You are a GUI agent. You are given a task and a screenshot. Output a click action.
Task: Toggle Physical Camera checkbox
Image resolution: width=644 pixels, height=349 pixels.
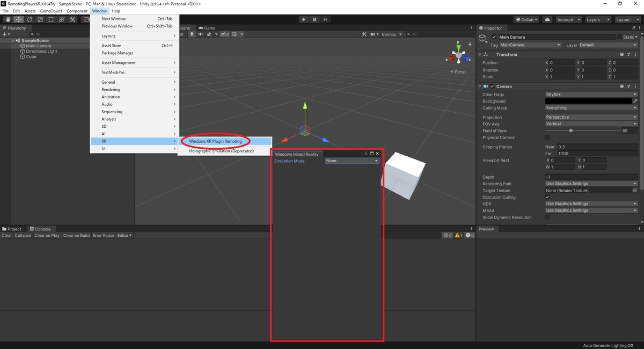click(547, 137)
